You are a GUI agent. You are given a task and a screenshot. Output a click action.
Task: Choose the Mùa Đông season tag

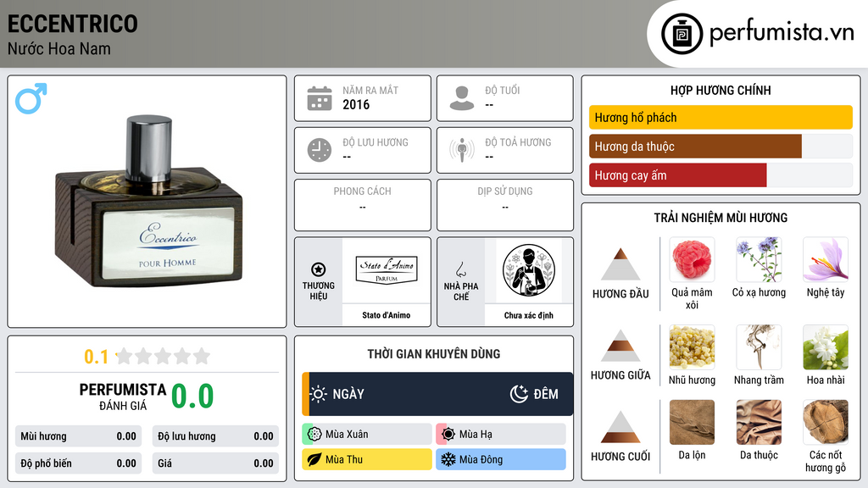coord(500,459)
